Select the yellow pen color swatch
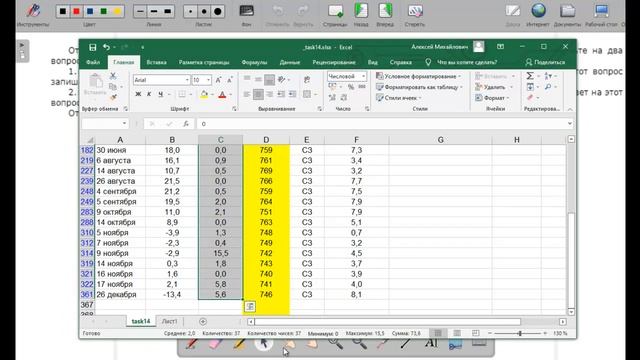640x360 pixels. pos(117,11)
